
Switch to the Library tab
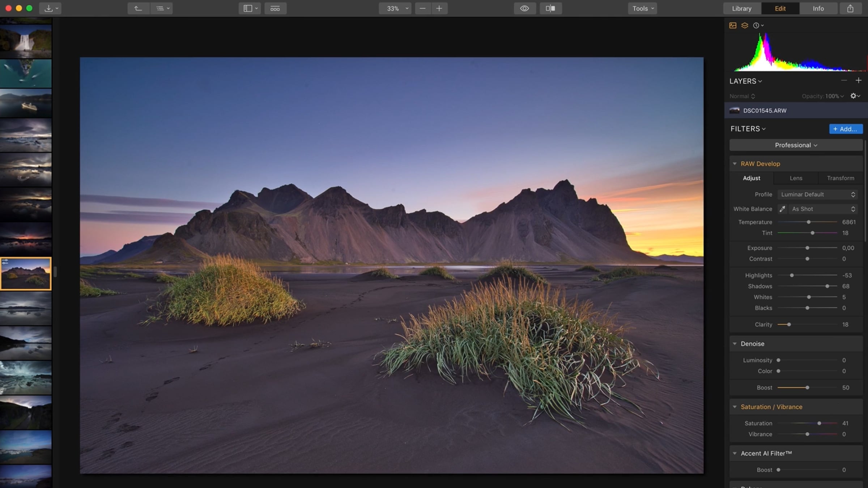pos(742,8)
